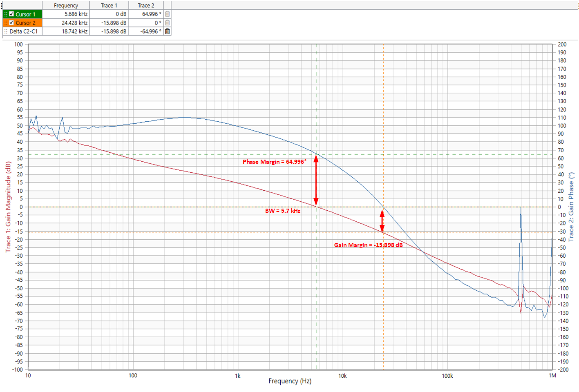Disable the Cursor 2 checkbox
Viewport: 579px width, 392px height.
tap(11, 23)
